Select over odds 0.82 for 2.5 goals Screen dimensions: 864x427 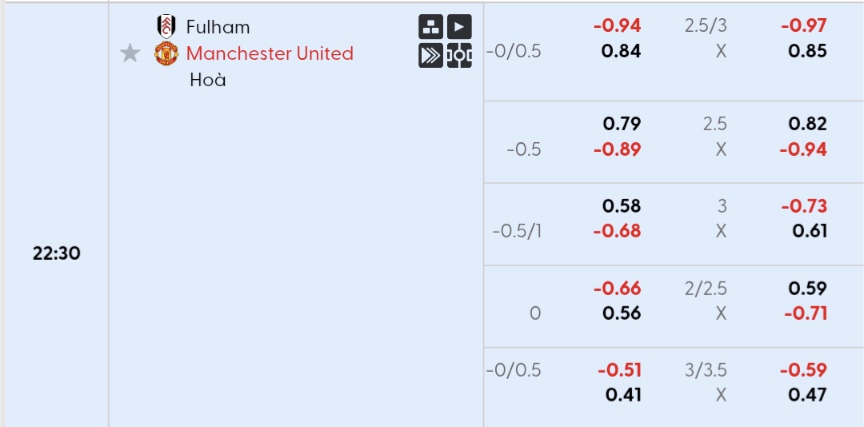(x=807, y=123)
